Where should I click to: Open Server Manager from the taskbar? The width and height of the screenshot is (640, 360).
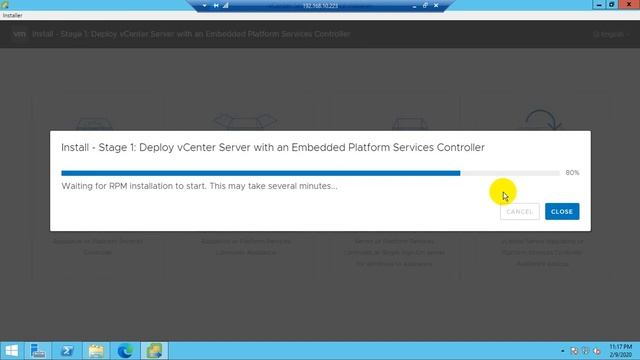[x=38, y=351]
